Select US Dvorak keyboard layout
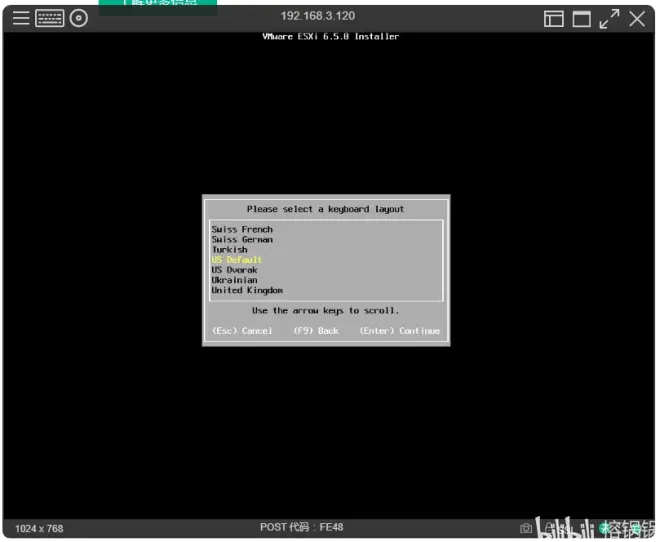The image size is (660, 542). (234, 270)
